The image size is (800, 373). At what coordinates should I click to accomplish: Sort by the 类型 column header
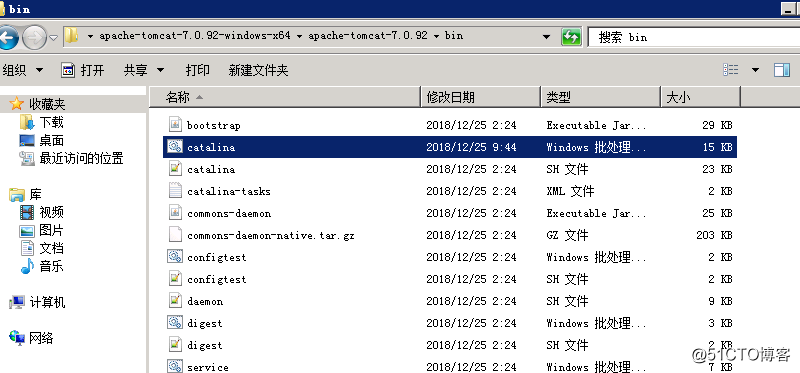click(x=601, y=97)
